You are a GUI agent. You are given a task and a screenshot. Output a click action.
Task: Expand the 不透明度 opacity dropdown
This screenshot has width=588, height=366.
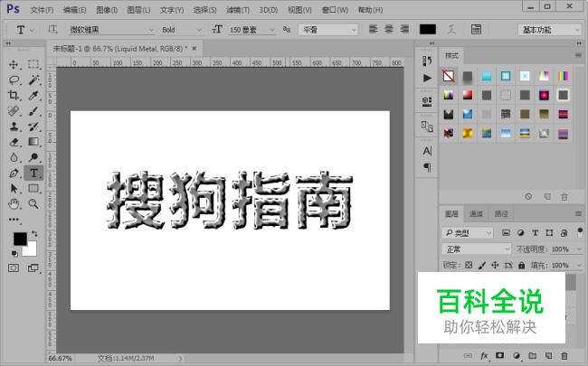pyautogui.click(x=579, y=249)
